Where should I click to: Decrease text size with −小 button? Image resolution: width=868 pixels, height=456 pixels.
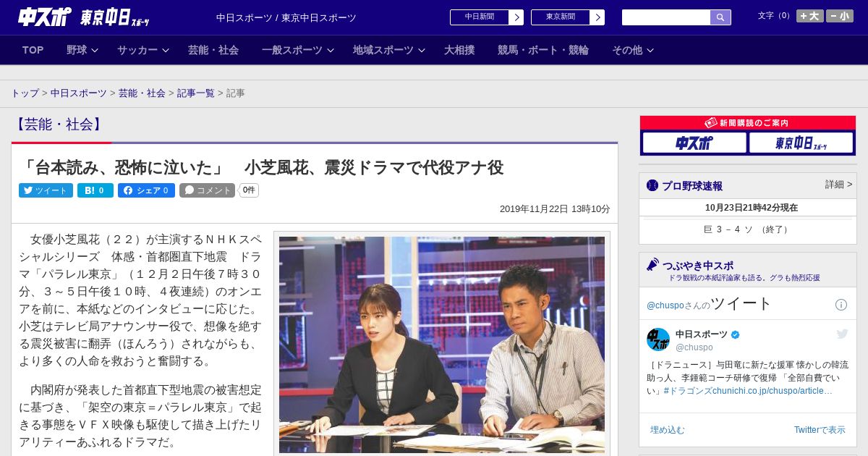point(840,16)
